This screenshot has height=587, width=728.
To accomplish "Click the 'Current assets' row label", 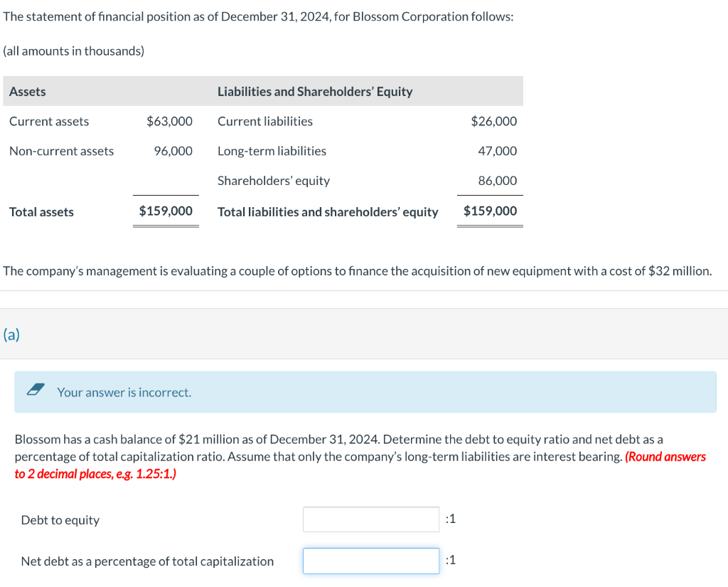I will click(49, 121).
